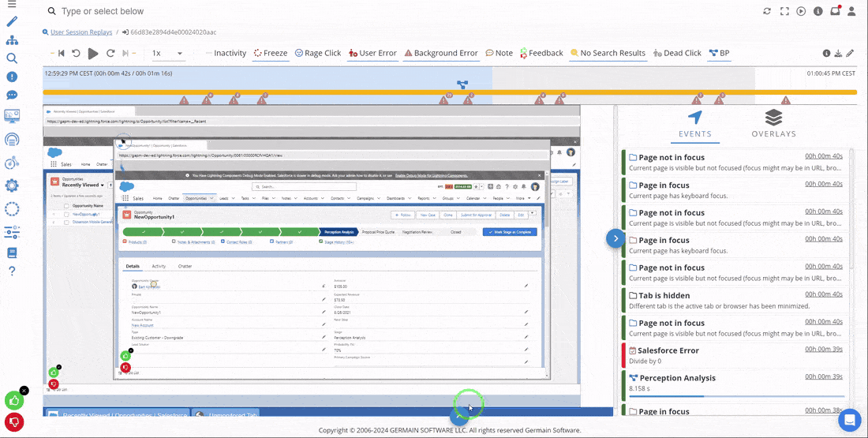This screenshot has height=438, width=868.
Task: Click the Tab is hidden event
Action: click(735, 301)
